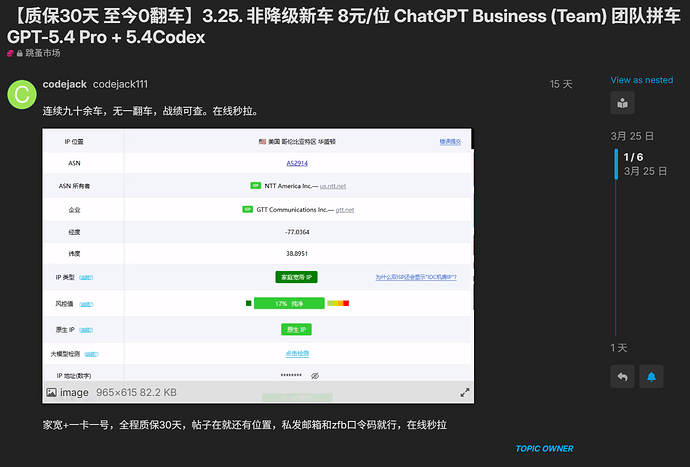Click the ISP badge beside GTT Communications

point(248,209)
